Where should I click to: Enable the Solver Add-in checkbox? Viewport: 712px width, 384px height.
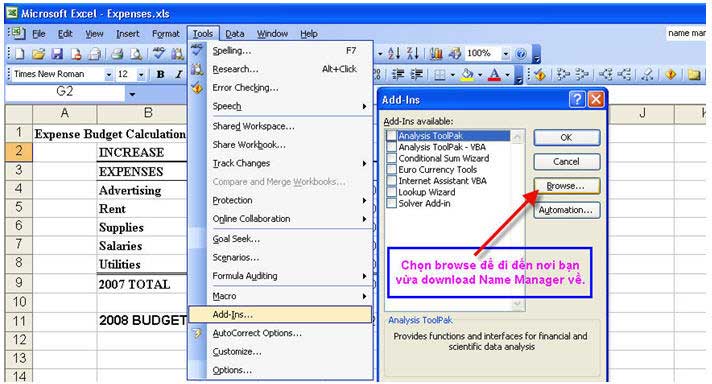[391, 203]
